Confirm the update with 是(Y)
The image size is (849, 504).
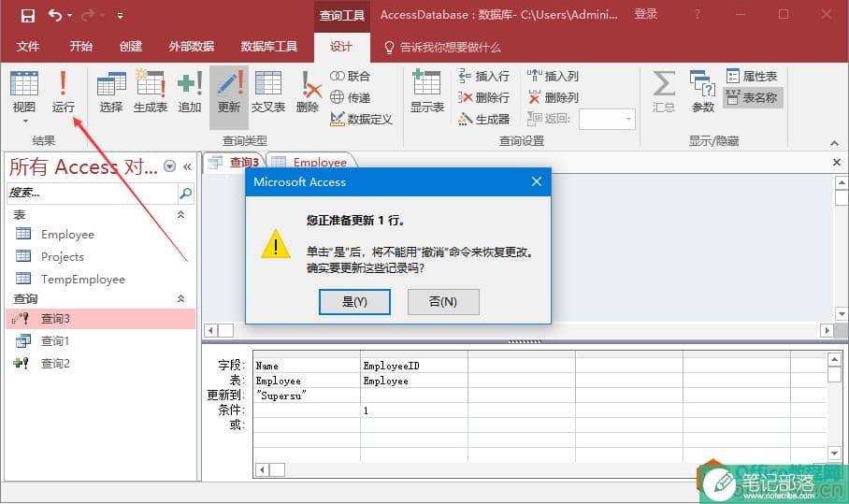(x=354, y=301)
